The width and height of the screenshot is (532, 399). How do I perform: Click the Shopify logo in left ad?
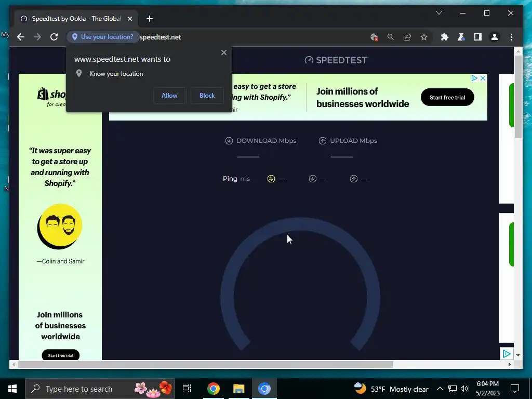point(52,94)
